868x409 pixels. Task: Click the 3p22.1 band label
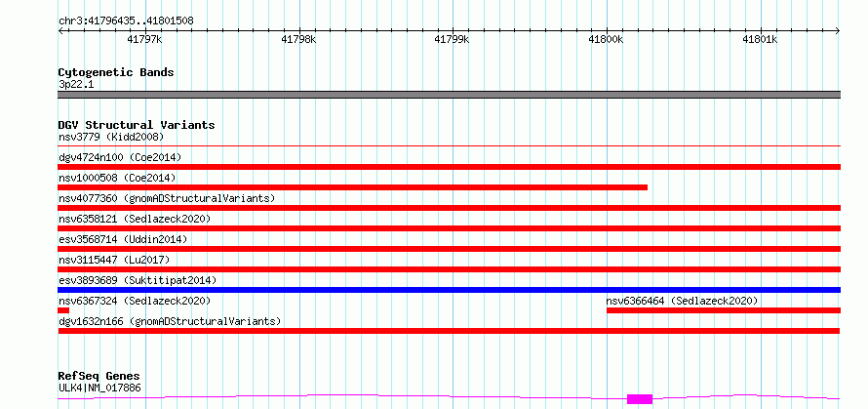pyautogui.click(x=76, y=85)
